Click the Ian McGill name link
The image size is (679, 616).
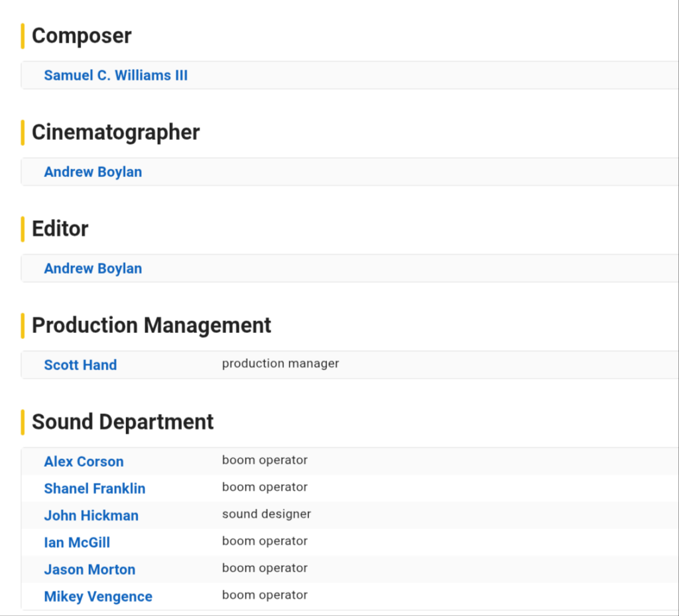click(77, 543)
